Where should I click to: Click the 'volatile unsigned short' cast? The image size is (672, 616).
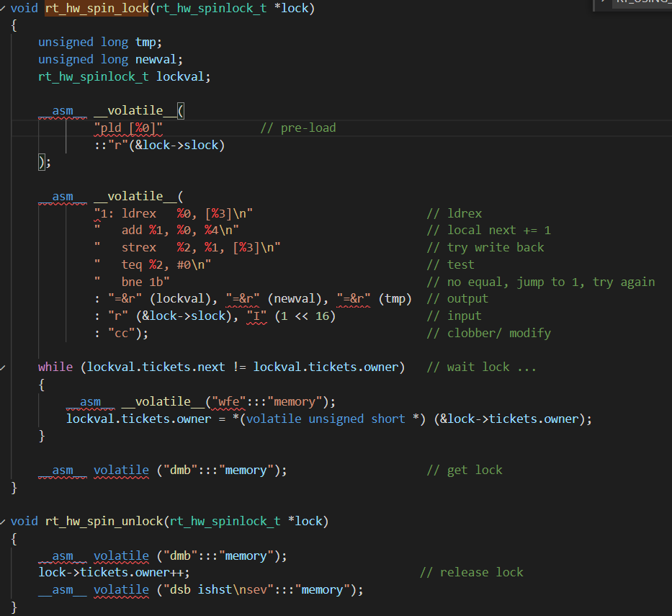coord(326,419)
